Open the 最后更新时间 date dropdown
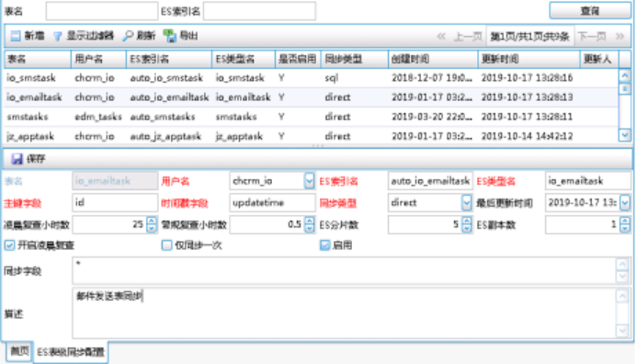Viewport: 636px width, 364px height. pyautogui.click(x=625, y=202)
